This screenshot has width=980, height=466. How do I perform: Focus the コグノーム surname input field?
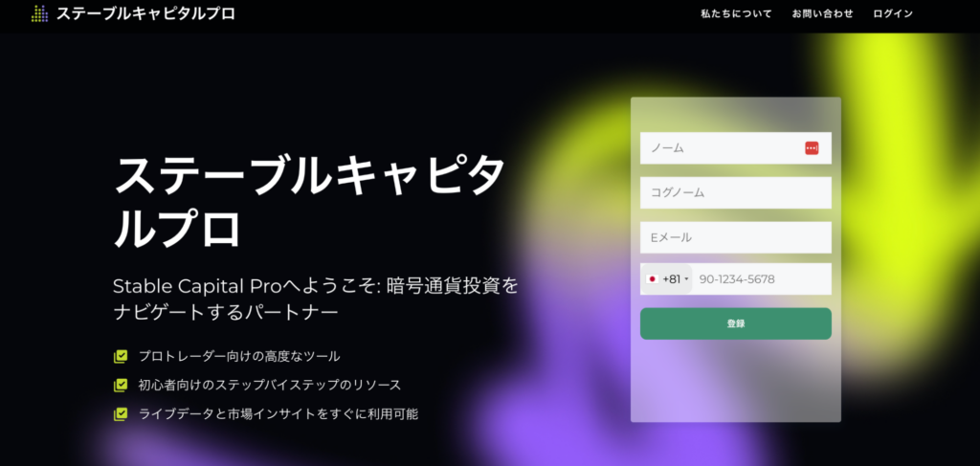[x=736, y=193]
